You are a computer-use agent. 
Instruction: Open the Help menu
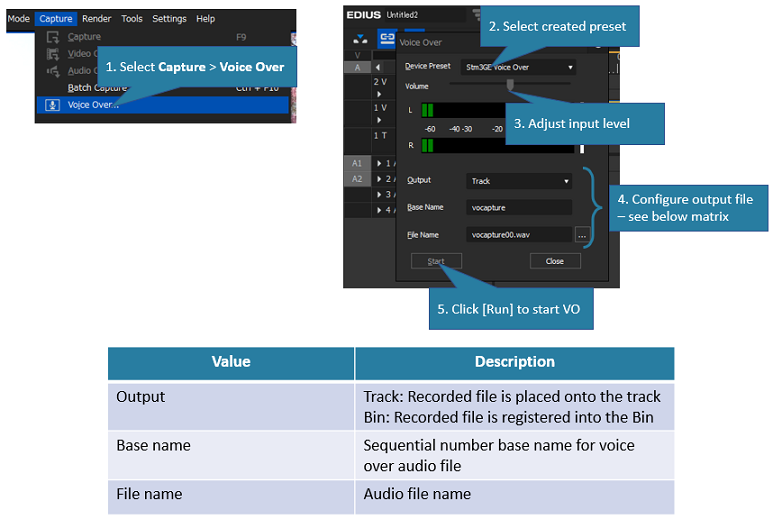click(x=206, y=19)
